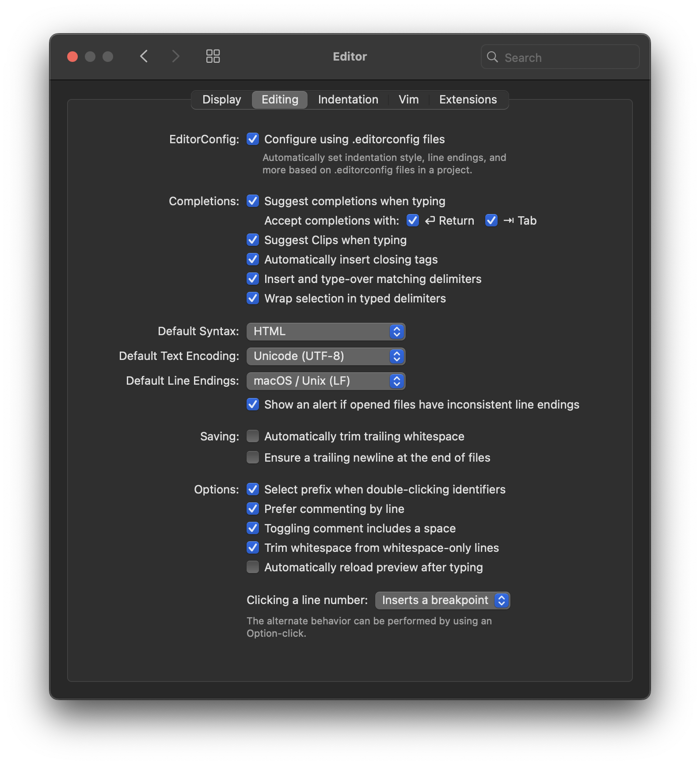Click the Default Syntax: label
Screen dimensions: 700x765
click(x=198, y=331)
